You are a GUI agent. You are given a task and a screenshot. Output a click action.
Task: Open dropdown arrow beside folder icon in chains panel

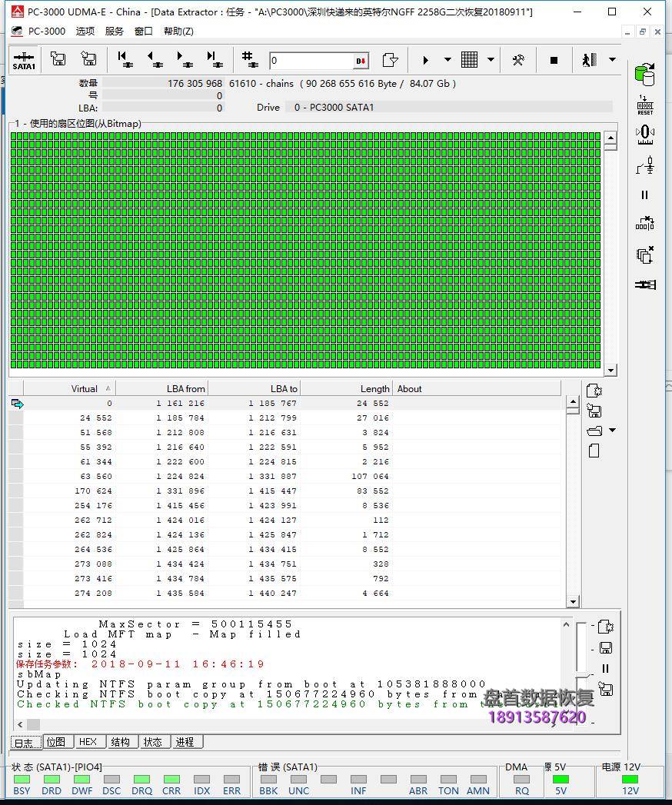612,431
